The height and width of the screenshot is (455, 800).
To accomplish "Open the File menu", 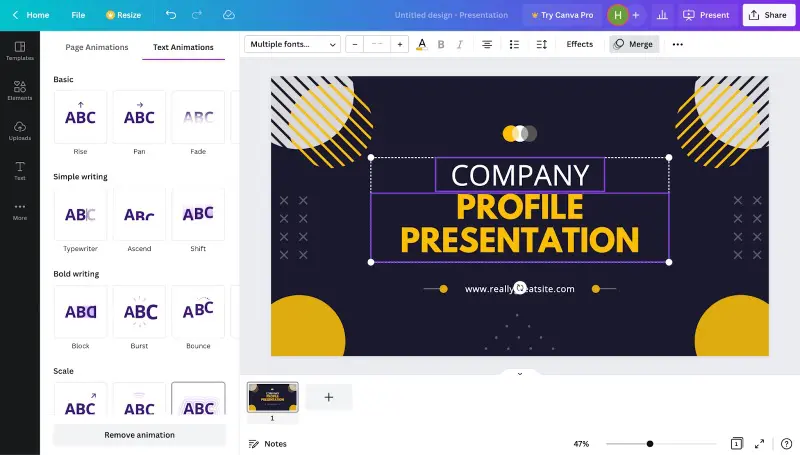I will click(78, 15).
